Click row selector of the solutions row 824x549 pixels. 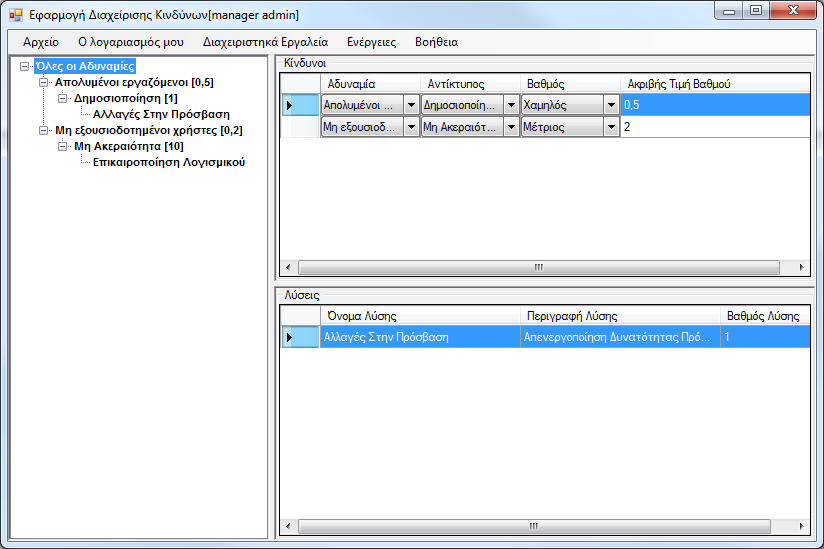(301, 337)
